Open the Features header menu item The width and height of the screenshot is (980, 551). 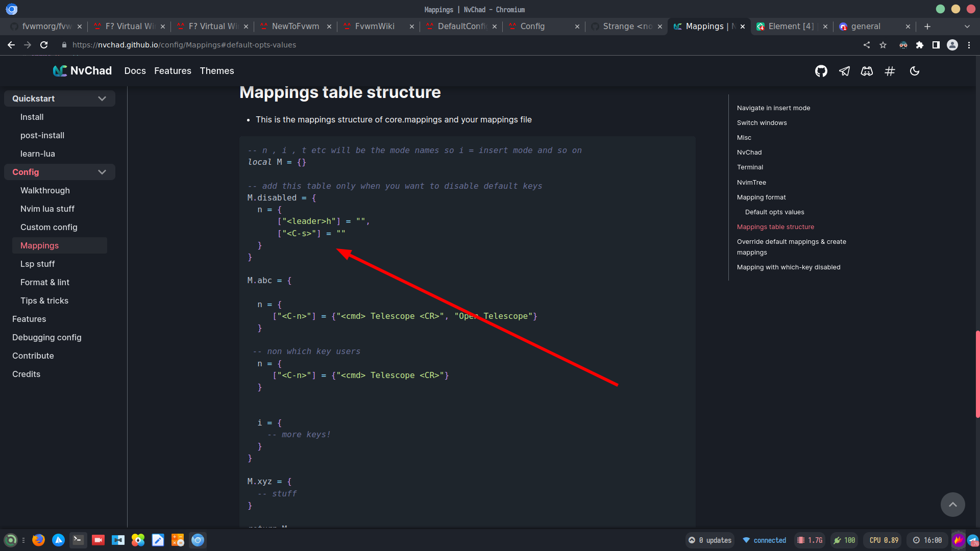[x=173, y=71]
